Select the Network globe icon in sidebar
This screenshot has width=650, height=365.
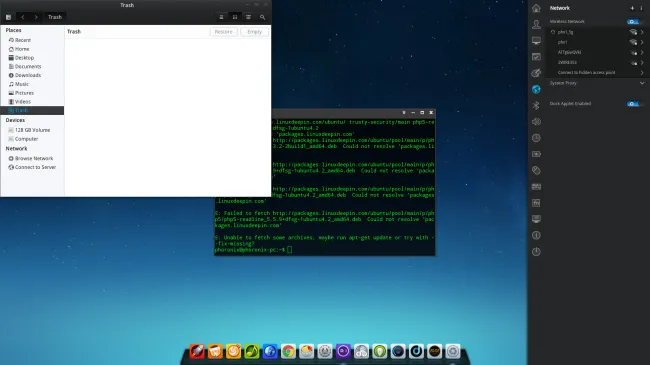point(536,89)
